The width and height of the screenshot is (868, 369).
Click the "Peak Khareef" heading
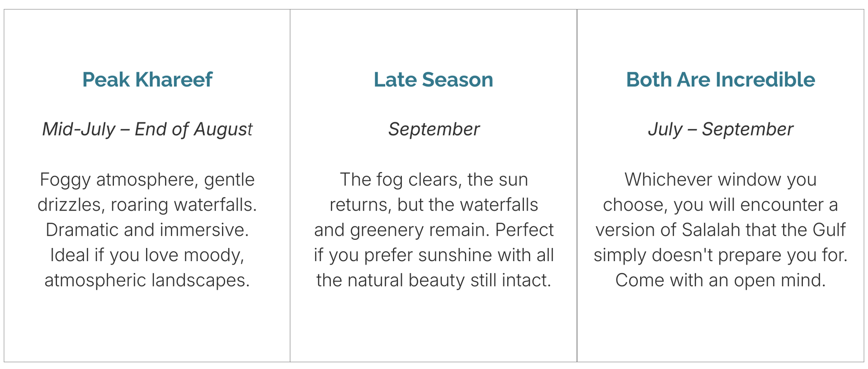(x=147, y=80)
